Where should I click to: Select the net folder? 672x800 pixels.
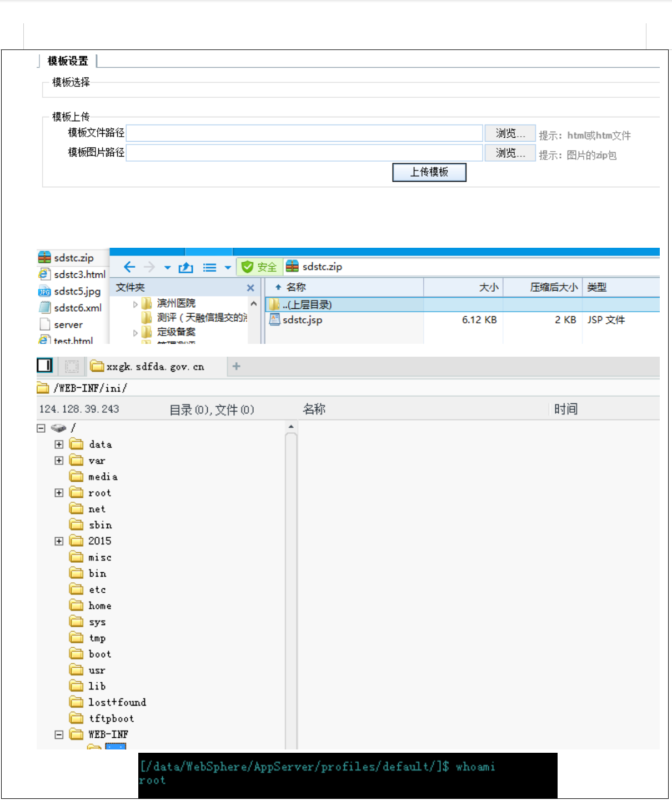click(88, 509)
